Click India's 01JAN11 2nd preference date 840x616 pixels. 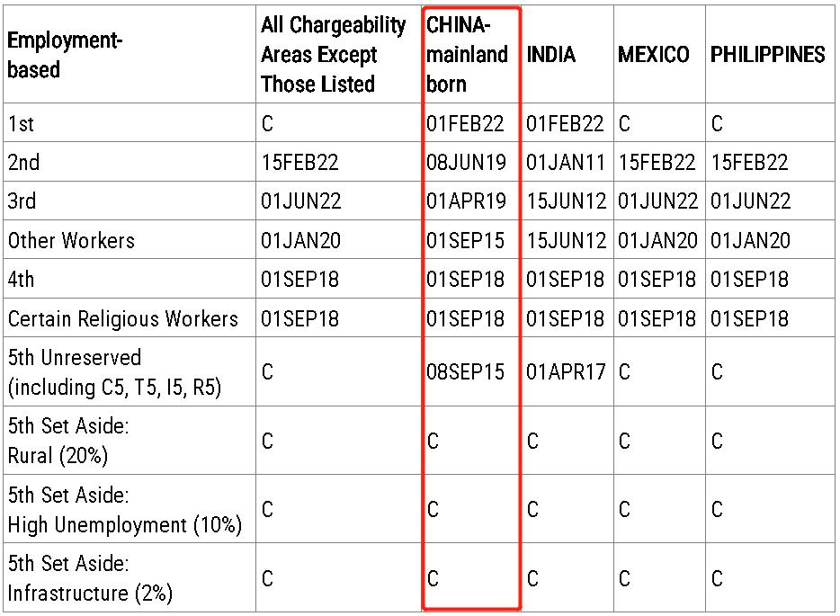[x=566, y=163]
